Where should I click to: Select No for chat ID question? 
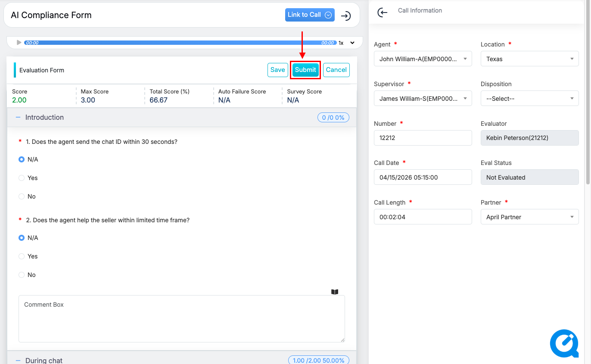[22, 196]
